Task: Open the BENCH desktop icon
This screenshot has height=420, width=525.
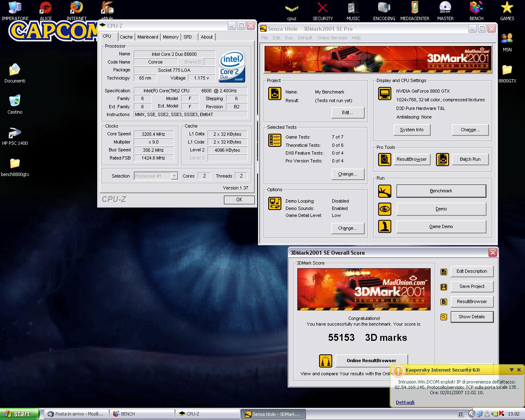Action: [477, 8]
